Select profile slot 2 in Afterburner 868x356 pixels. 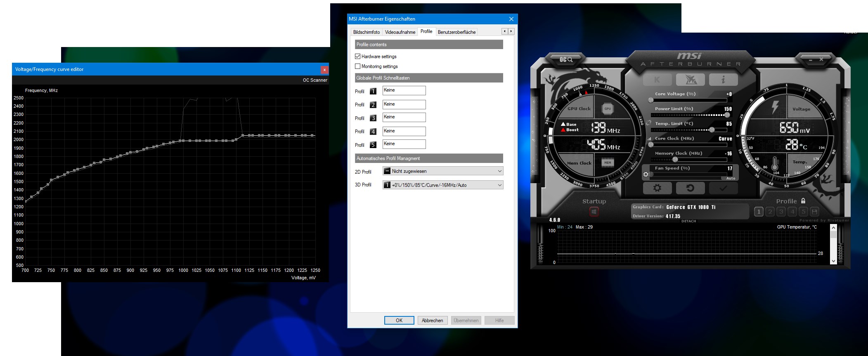point(770,212)
